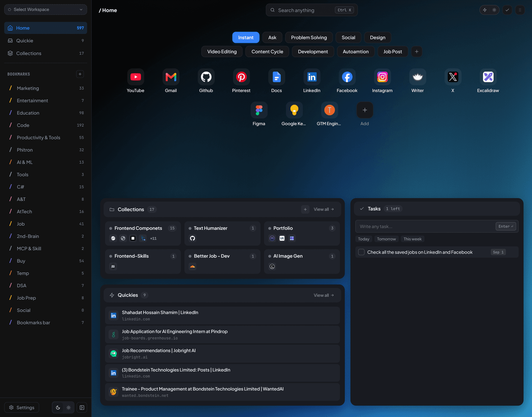This screenshot has width=532, height=417.
Task: Open the Docs shortcut icon
Action: click(x=277, y=77)
